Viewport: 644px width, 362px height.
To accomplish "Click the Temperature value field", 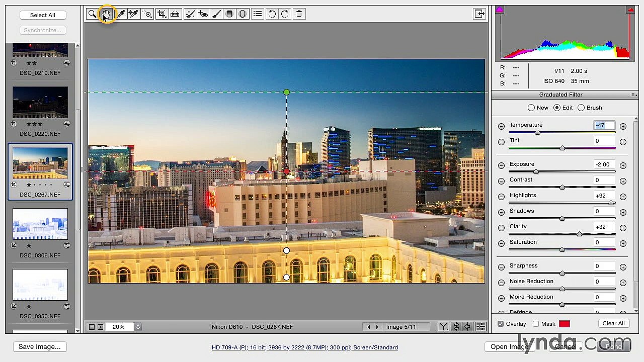I will (x=604, y=126).
